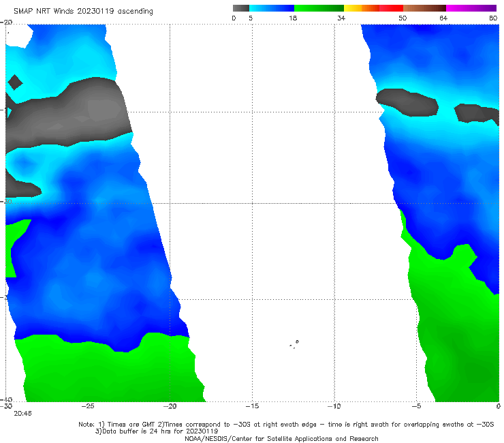This screenshot has height=443, width=504.
Task: Click the blue segment of the wind color bar
Action: click(272, 8)
